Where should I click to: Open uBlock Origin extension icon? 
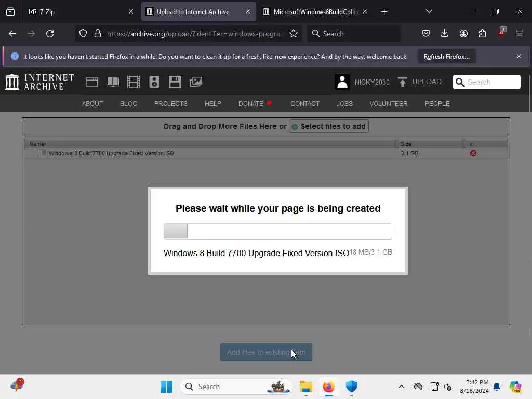[501, 33]
